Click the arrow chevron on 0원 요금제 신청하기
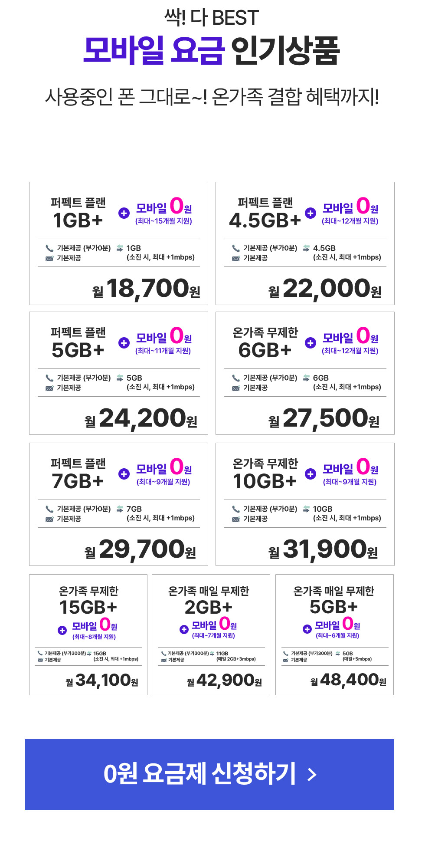Image resolution: width=425 pixels, height=868 pixels. coord(312,774)
